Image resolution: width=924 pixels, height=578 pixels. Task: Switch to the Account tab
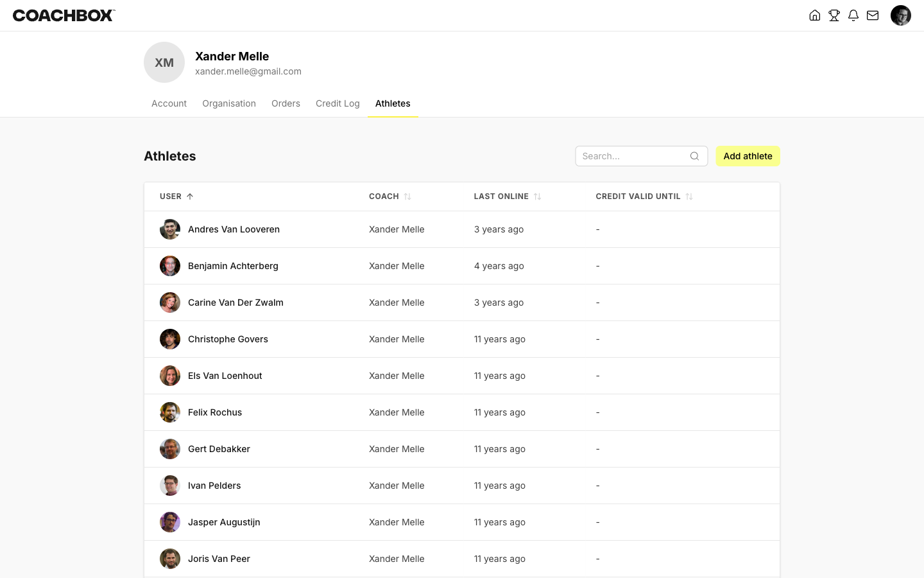[x=169, y=103]
